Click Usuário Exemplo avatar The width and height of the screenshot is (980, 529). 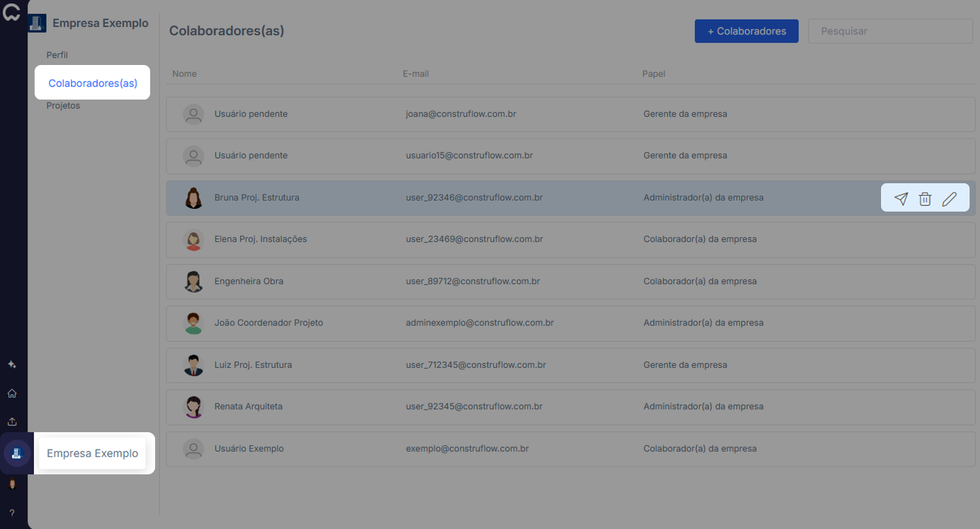click(194, 449)
